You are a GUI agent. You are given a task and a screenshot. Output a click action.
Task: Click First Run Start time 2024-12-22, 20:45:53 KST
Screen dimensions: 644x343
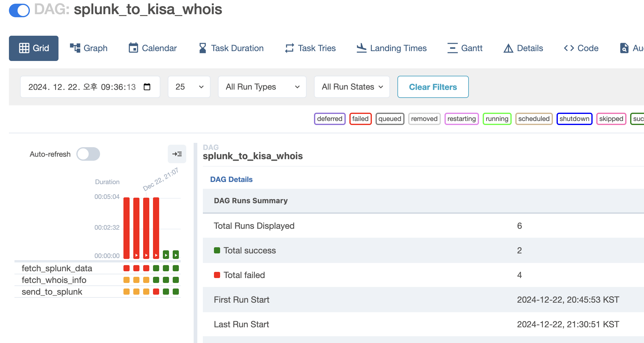tap(568, 300)
